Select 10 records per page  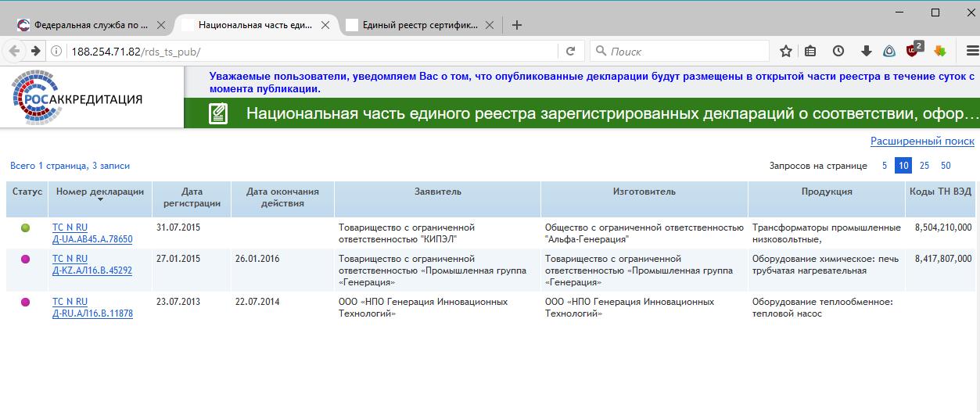click(x=903, y=166)
